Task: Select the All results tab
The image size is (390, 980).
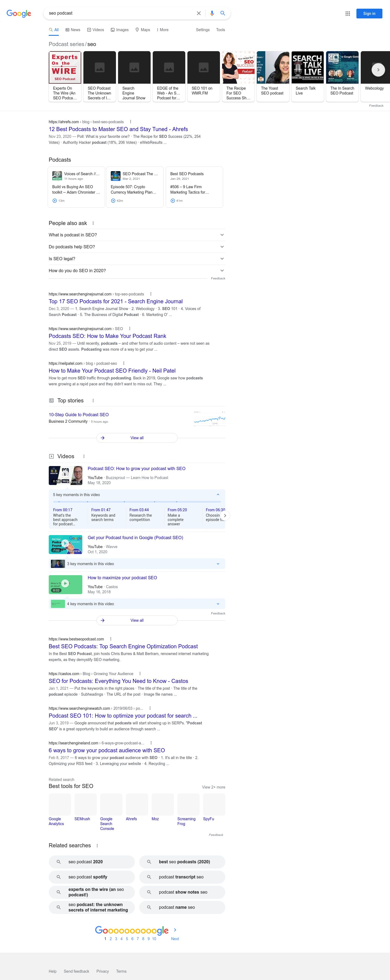Action: pyautogui.click(x=54, y=30)
